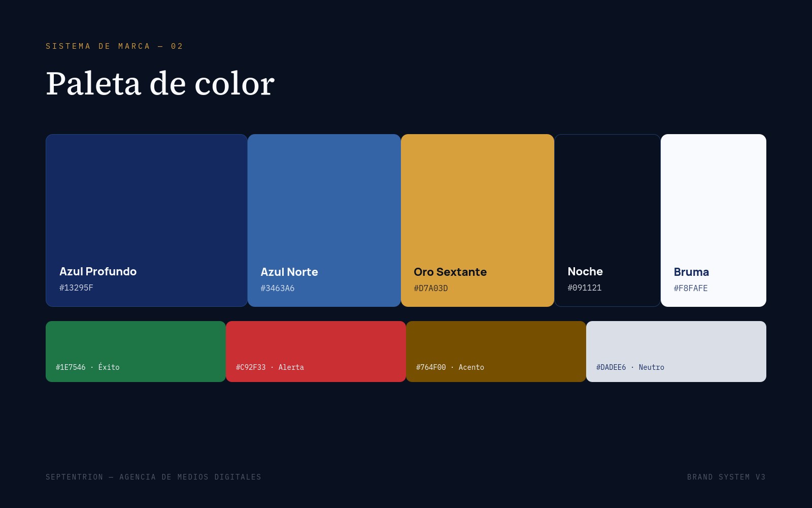The height and width of the screenshot is (508, 812).
Task: Click the #3463A6 hex code text
Action: click(278, 288)
